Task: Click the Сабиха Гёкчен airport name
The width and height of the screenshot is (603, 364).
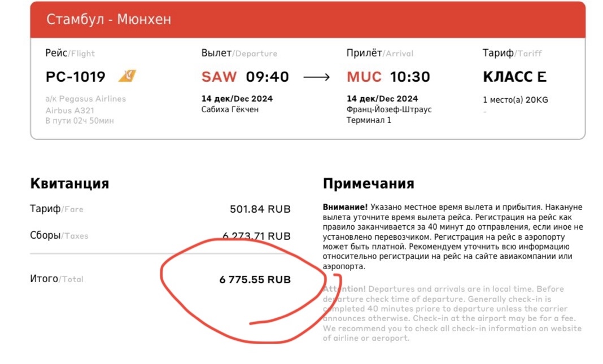Action: point(230,109)
